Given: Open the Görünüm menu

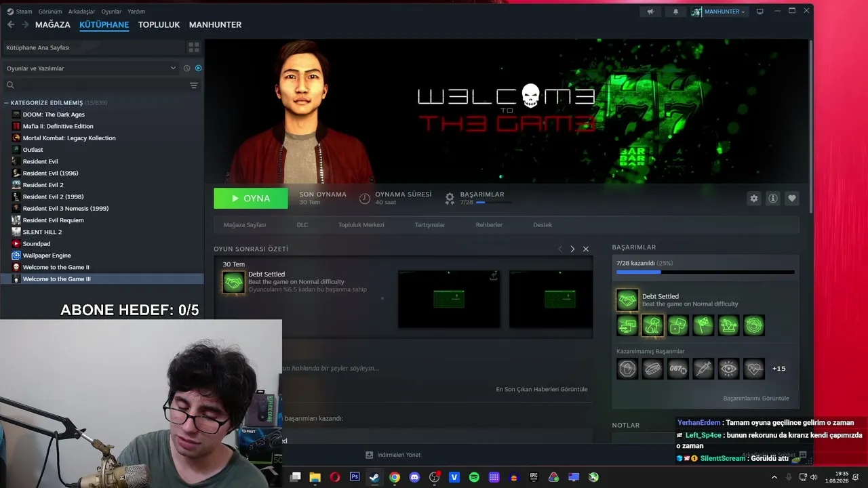Looking at the screenshot, I should click(x=50, y=12).
